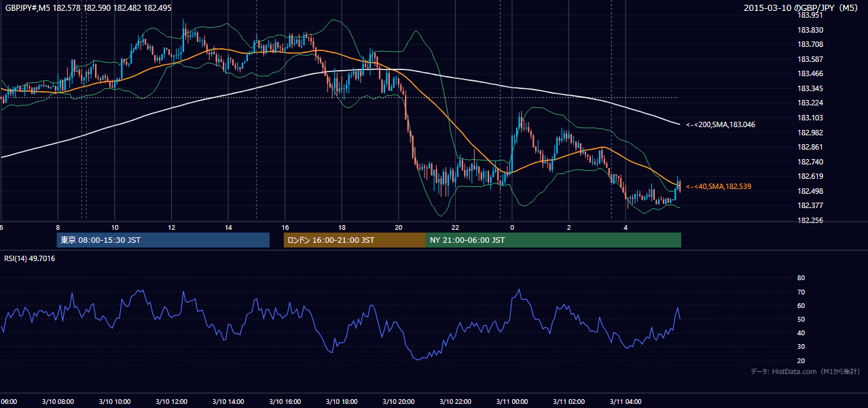Click RSI scale level 60
This screenshot has height=408, width=868.
pyautogui.click(x=801, y=305)
